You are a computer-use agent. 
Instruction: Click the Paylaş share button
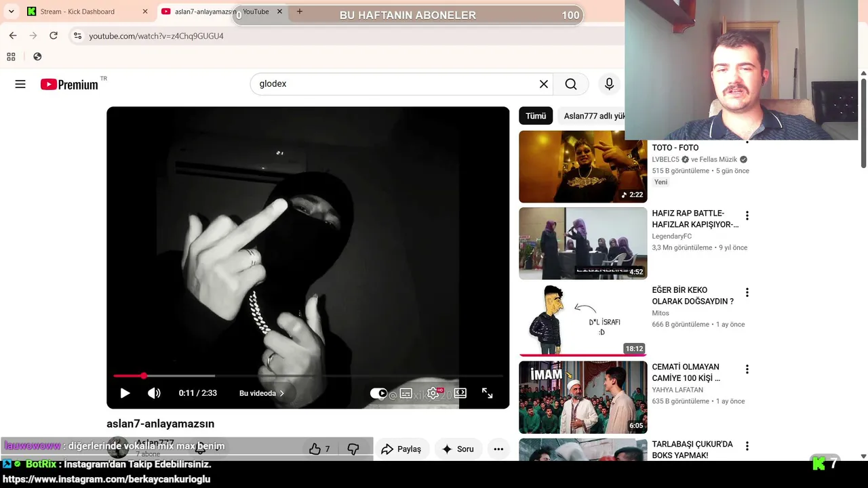pos(401,449)
